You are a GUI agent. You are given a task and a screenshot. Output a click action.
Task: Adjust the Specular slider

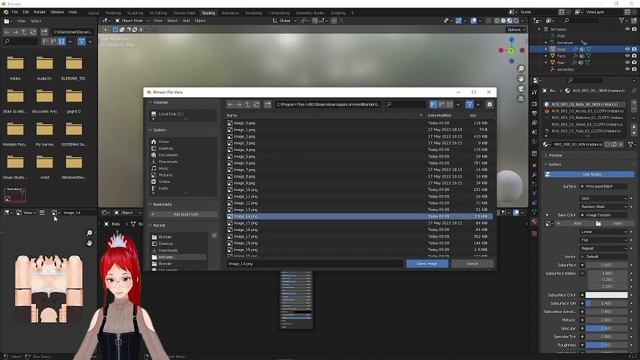tap(607, 329)
